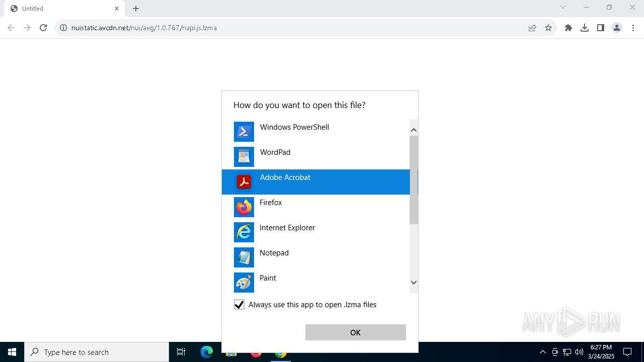Share this page icon
The image size is (644, 362).
click(532, 28)
